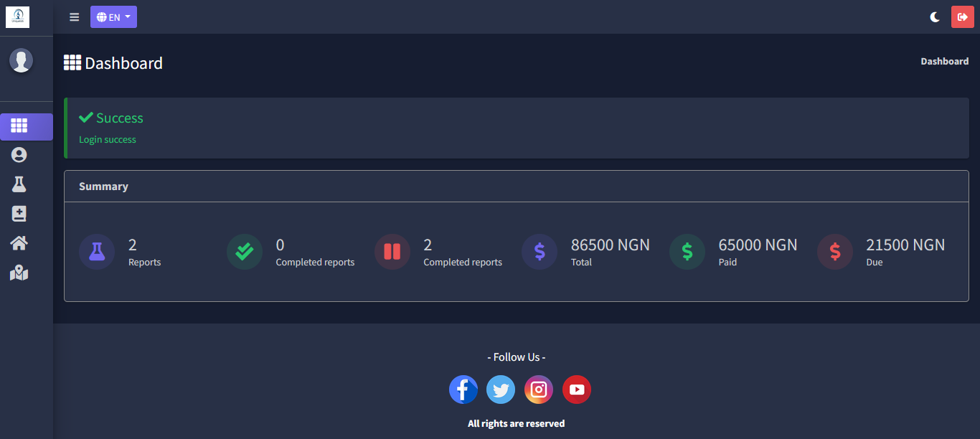The image size is (980, 439).
Task: Open the map location sidebar icon
Action: [19, 273]
